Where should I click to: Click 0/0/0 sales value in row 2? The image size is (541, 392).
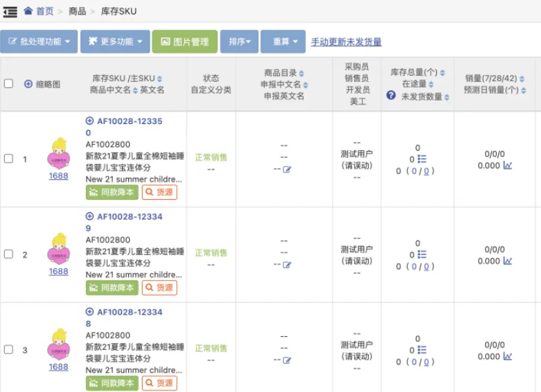click(x=494, y=249)
